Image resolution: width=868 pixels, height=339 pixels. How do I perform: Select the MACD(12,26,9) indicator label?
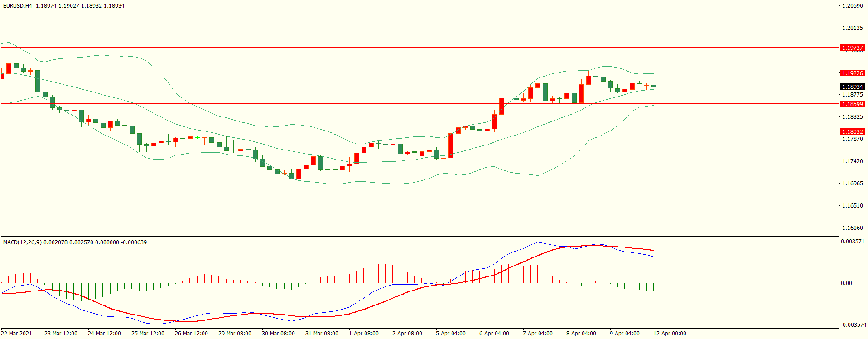pyautogui.click(x=22, y=242)
